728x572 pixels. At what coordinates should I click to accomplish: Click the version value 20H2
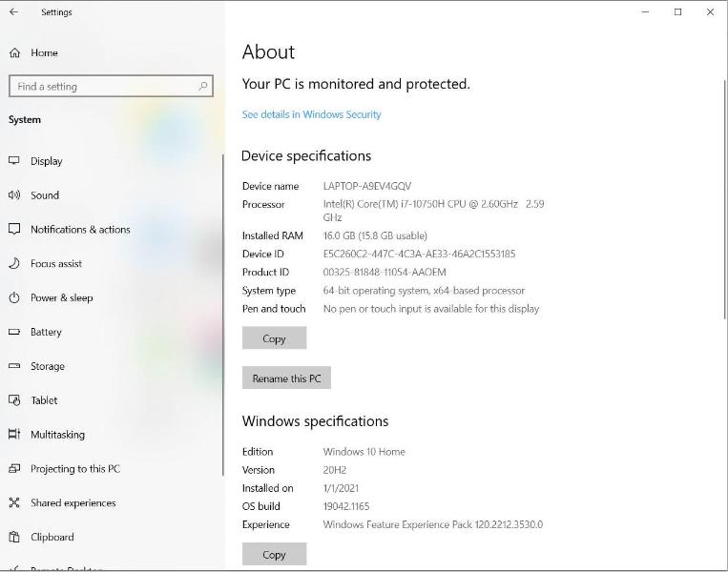coord(335,470)
